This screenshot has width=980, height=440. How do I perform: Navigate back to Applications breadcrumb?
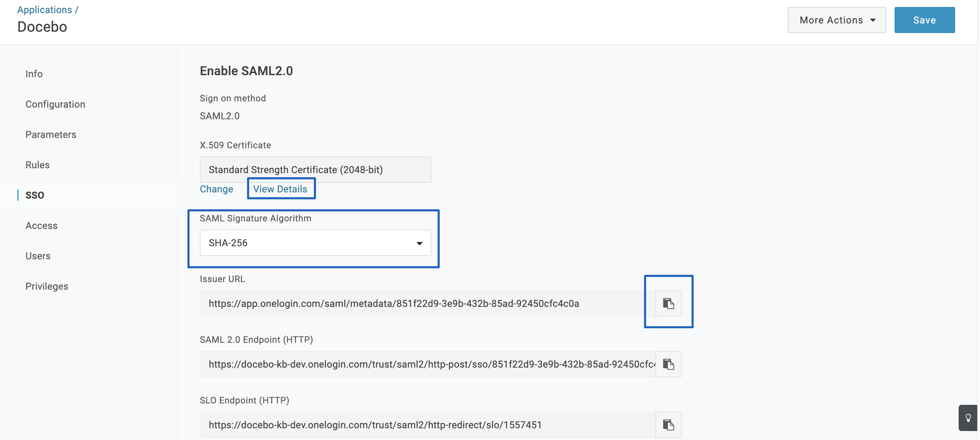(44, 10)
